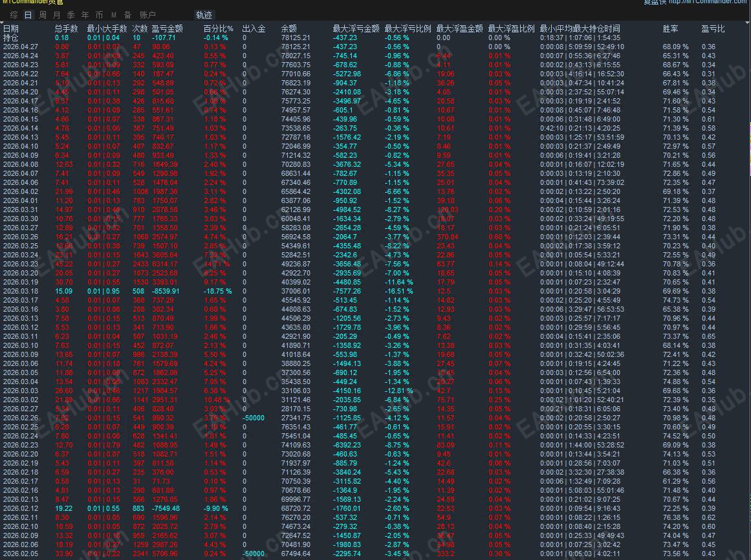This screenshot has height=560, width=751.
Task: Click the 最小|平均|最大持仓时间 column header
Action: click(580, 28)
